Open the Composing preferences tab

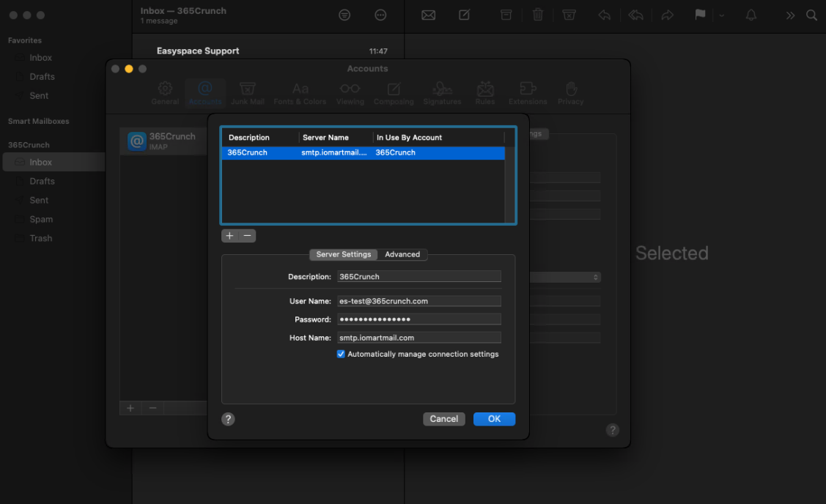click(394, 94)
